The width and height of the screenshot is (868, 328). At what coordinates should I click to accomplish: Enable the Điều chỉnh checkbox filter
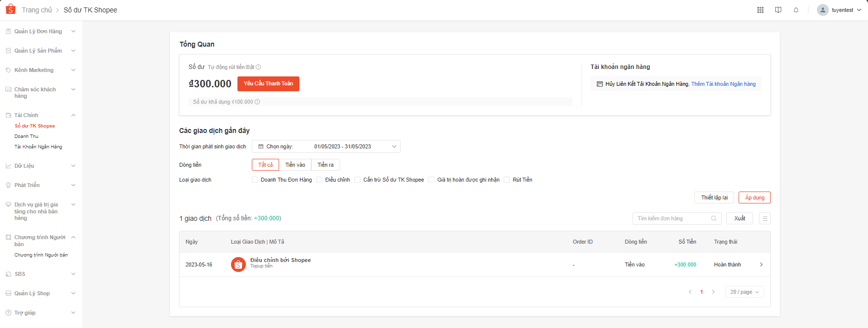click(319, 180)
